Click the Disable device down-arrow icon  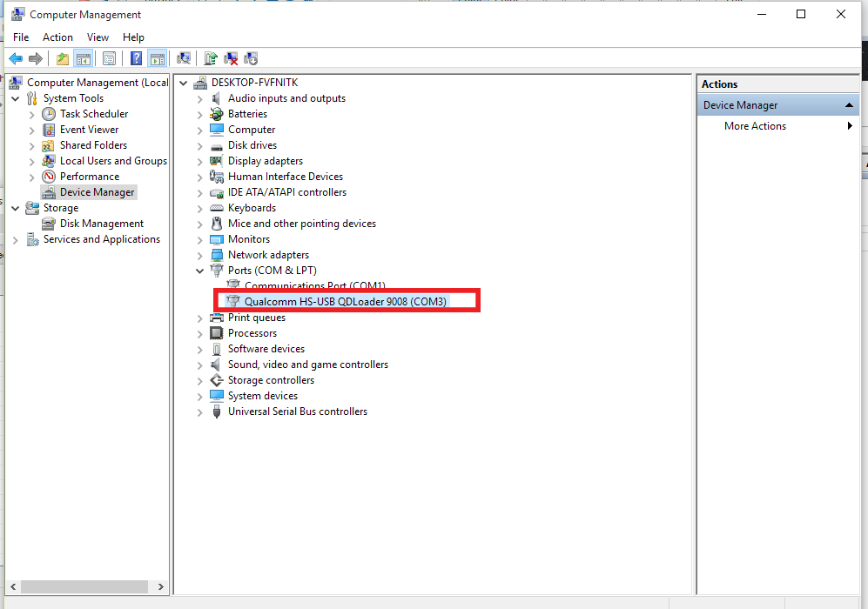tap(251, 59)
